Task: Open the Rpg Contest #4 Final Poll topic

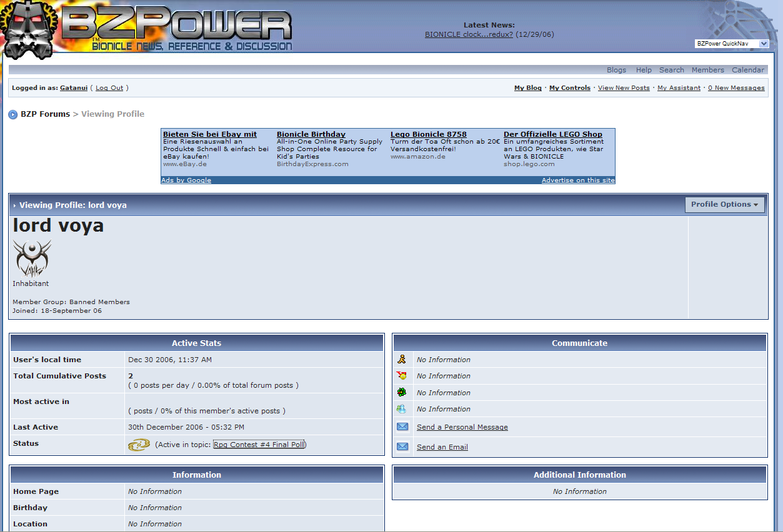Action: coord(259,445)
